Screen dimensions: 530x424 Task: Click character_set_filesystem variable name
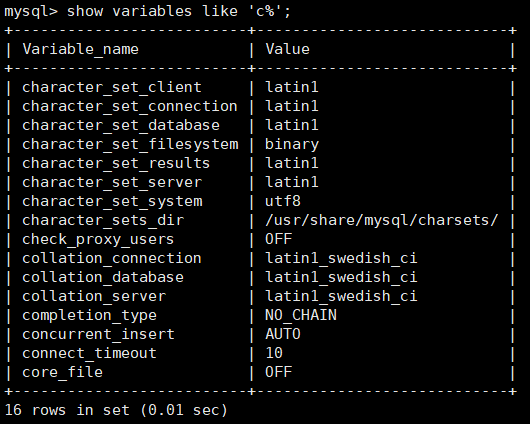pyautogui.click(x=130, y=144)
